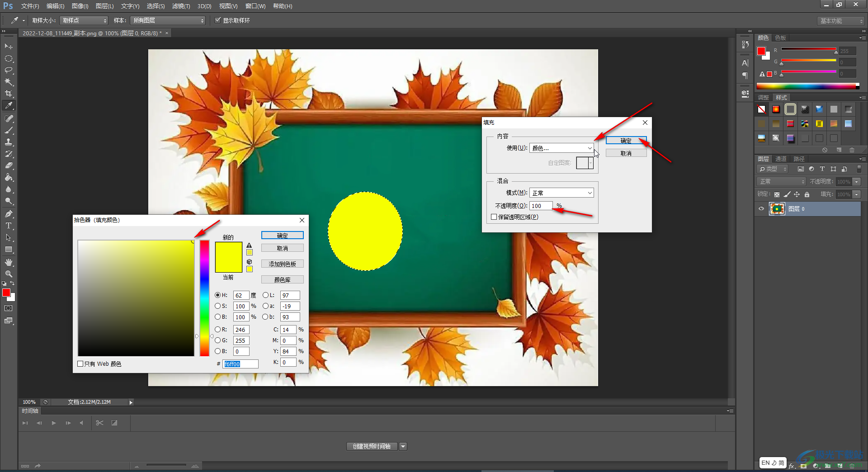Viewport: 868px width, 472px height.
Task: Uncheck 显示取样环 checkbox
Action: (217, 20)
